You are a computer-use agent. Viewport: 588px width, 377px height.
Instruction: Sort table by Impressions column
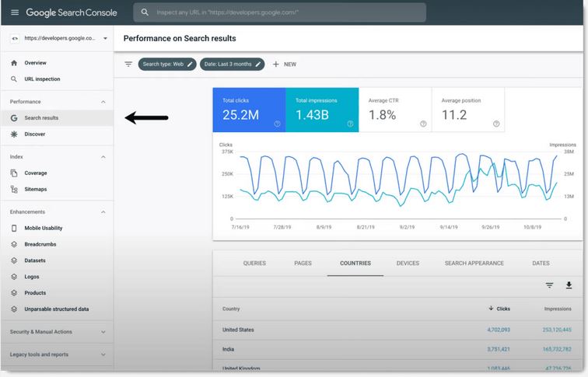pos(558,309)
